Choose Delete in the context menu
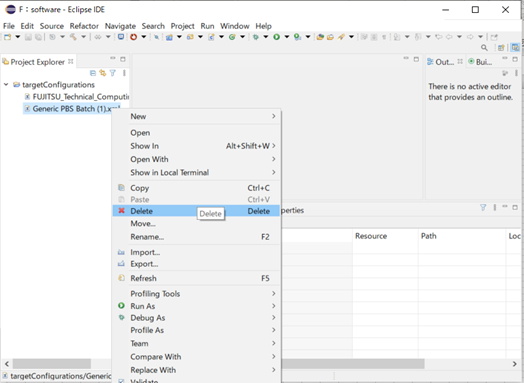Image resolution: width=524 pixels, height=383 pixels. coord(196,211)
